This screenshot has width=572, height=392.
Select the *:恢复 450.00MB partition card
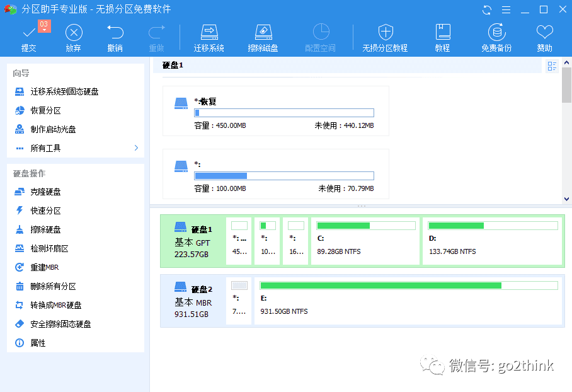[x=276, y=111]
